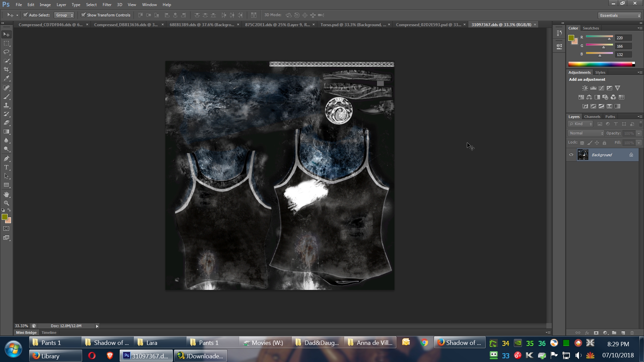Open the Normal blend mode dropdown

586,133
